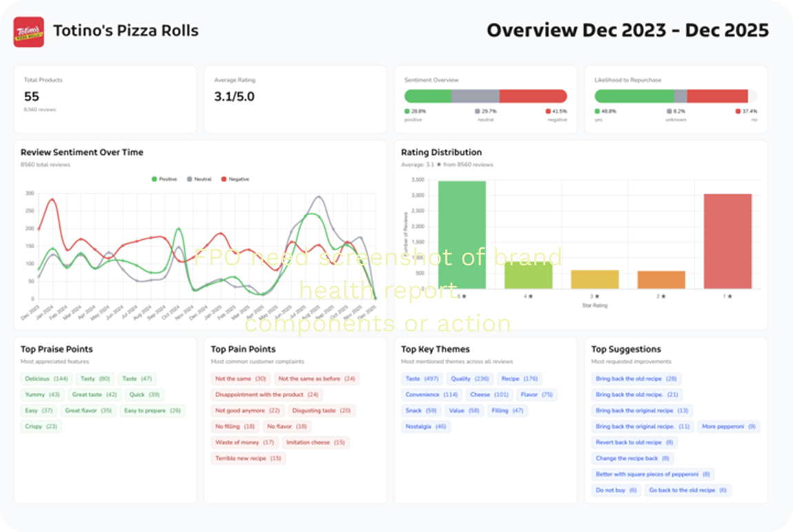Click the Do not buy (6) suggestion

(x=616, y=490)
